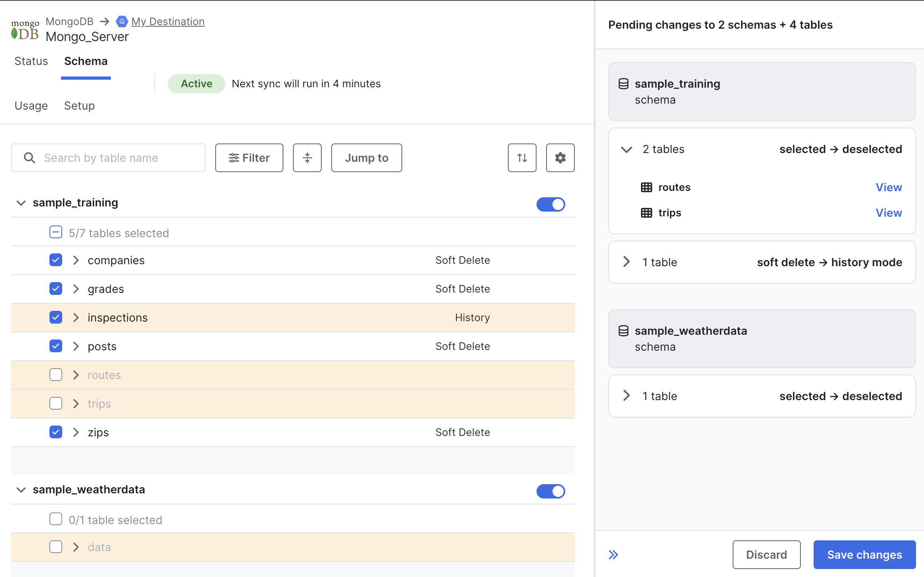Expand the inspections table row

coord(75,317)
